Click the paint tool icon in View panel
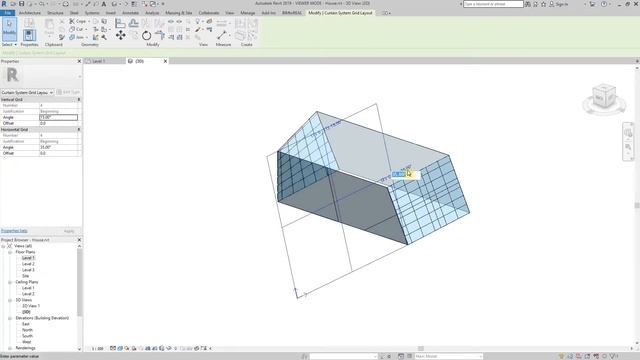 198,29
